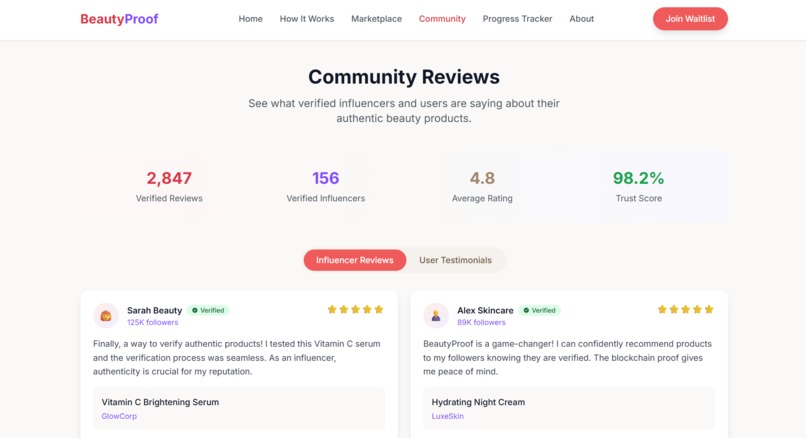Click the Vitamin C Brightening Serum product
This screenshot has height=438, width=806.
160,402
